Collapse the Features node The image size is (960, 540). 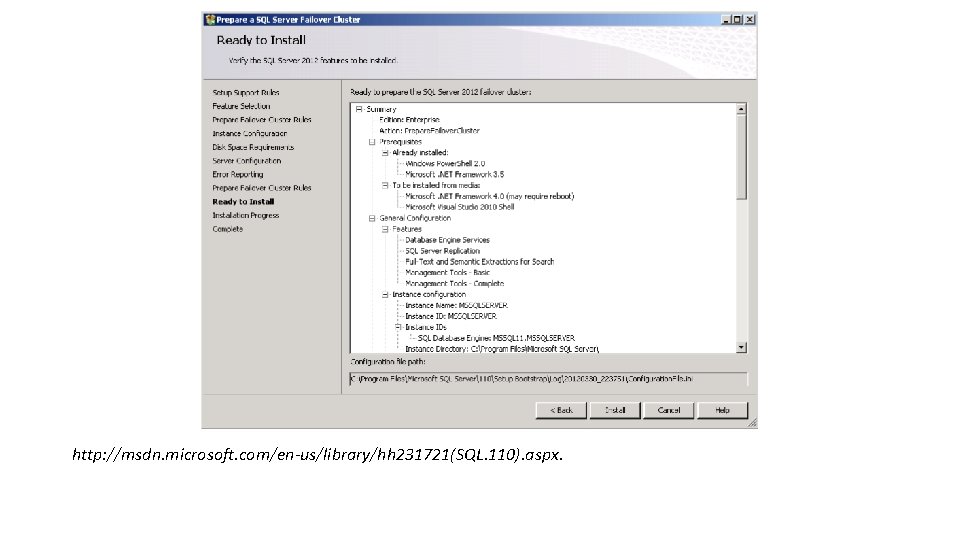coord(385,229)
